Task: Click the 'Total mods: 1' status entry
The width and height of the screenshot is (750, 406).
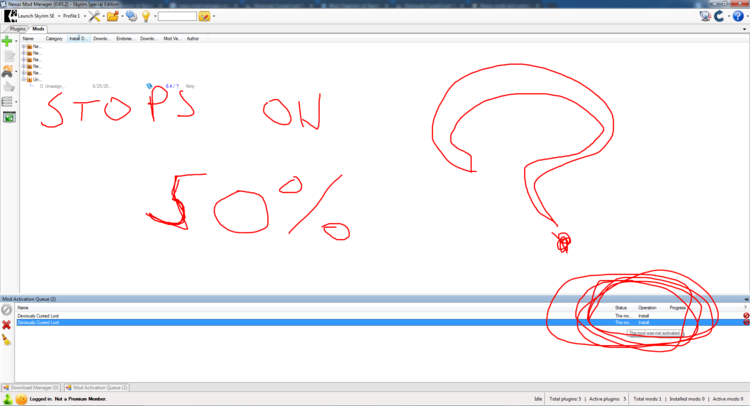Action: (x=647, y=399)
